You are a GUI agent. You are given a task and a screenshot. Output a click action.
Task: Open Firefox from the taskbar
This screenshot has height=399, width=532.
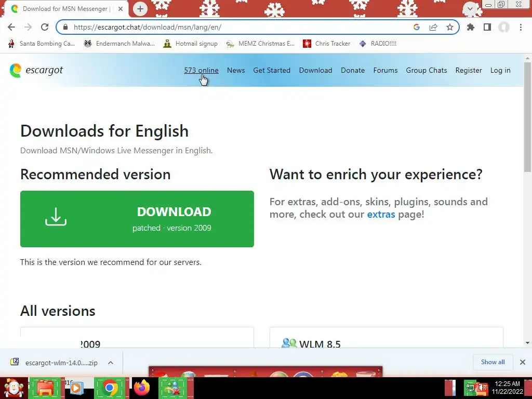pyautogui.click(x=142, y=388)
